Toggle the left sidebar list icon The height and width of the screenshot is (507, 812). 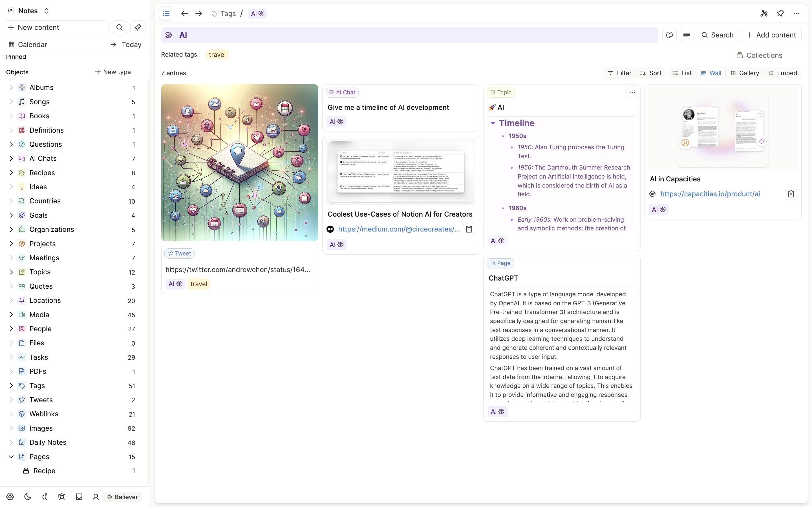tap(166, 14)
